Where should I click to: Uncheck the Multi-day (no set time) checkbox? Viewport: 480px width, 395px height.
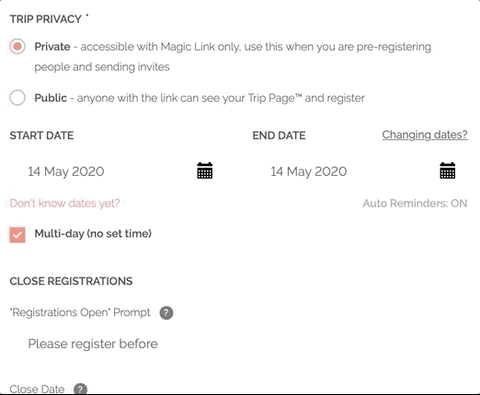(17, 235)
